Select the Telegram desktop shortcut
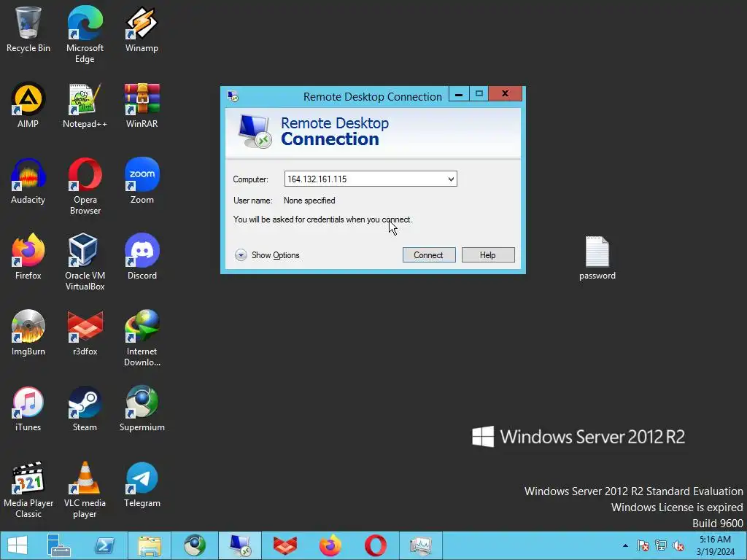 [142, 484]
